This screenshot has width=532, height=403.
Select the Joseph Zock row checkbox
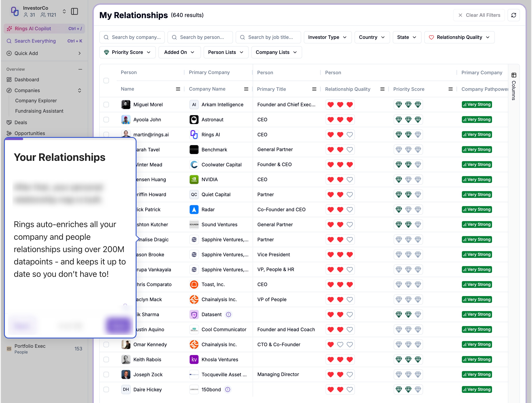tap(106, 374)
